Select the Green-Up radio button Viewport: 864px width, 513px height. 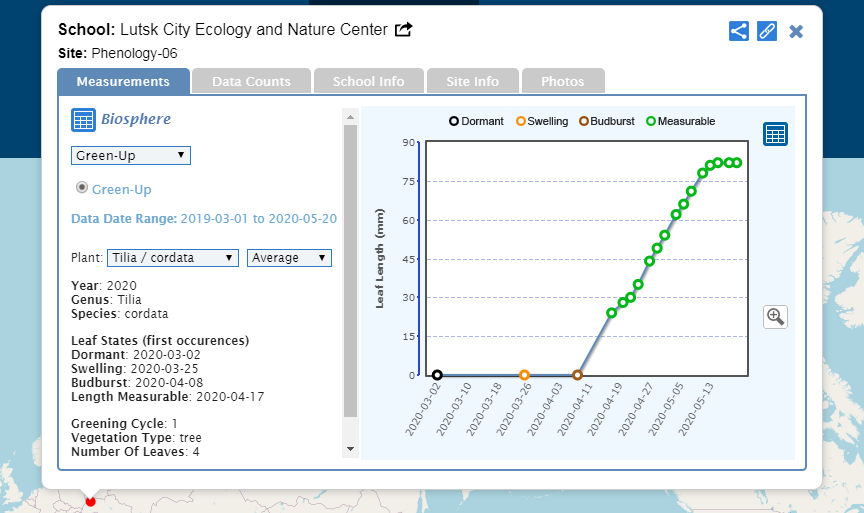point(82,188)
